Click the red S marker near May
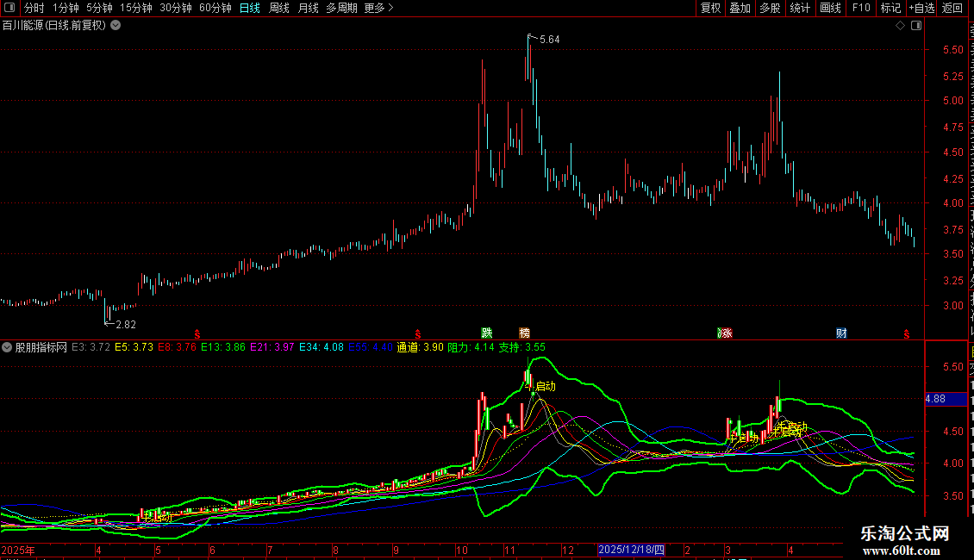 (197, 334)
